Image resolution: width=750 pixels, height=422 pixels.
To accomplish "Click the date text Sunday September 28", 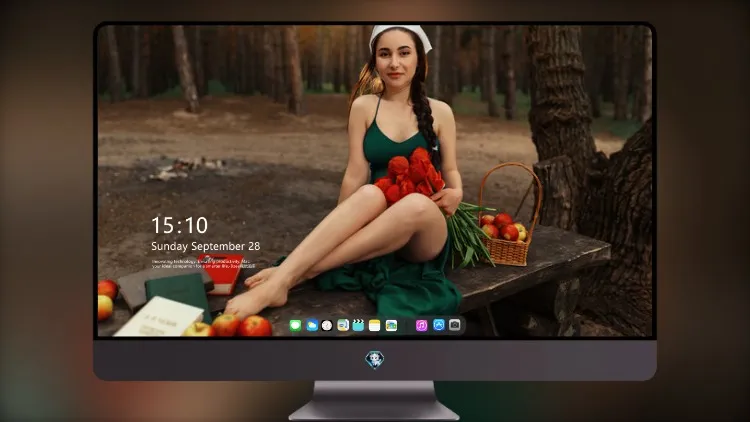I will tap(206, 246).
